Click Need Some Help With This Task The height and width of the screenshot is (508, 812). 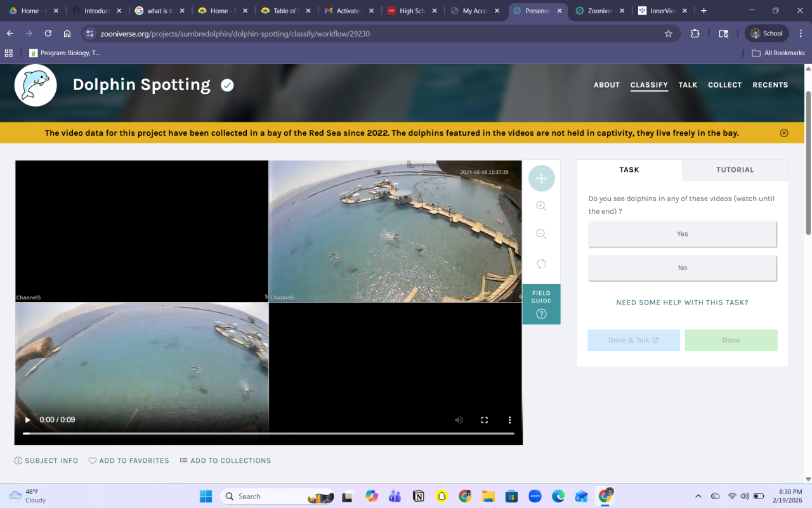tap(682, 303)
